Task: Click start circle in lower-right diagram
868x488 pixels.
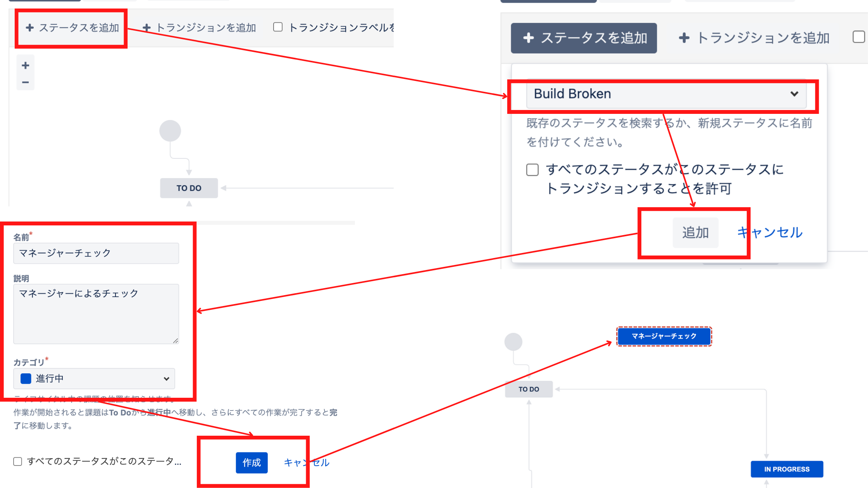Action: [x=513, y=342]
